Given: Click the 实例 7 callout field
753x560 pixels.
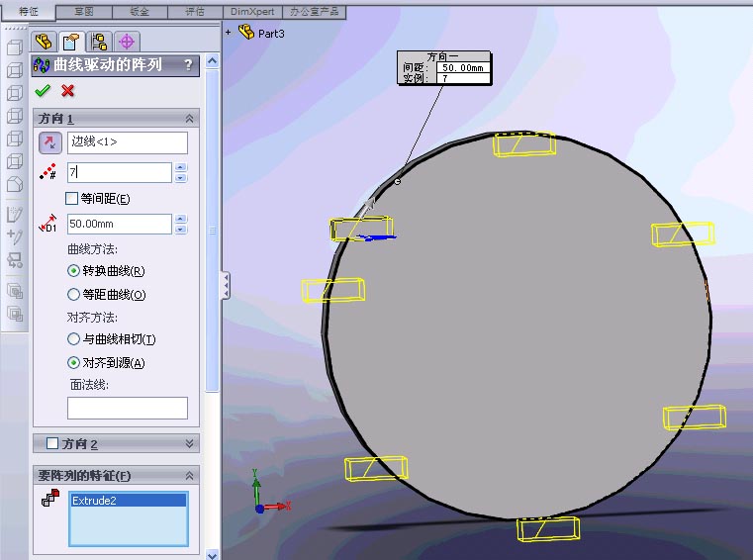Looking at the screenshot, I should pos(463,78).
